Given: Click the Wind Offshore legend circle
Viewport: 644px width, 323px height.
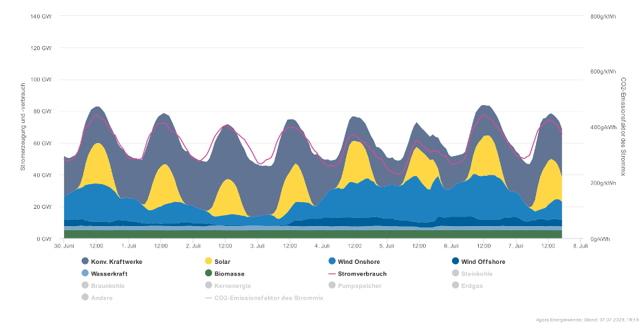Looking at the screenshot, I should pyautogui.click(x=456, y=261).
